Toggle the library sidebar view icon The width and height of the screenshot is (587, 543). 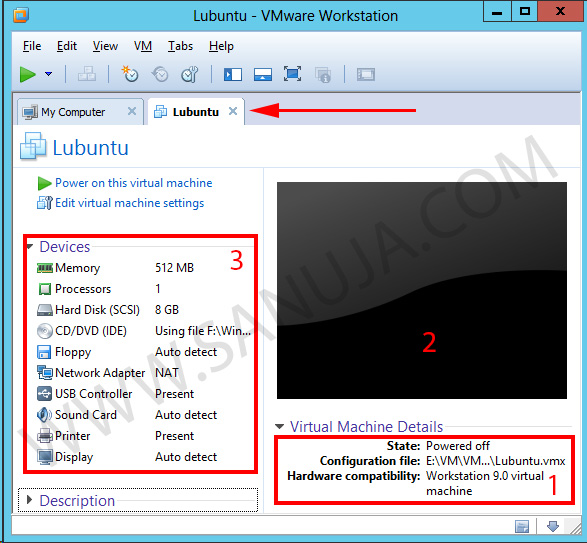(x=232, y=74)
